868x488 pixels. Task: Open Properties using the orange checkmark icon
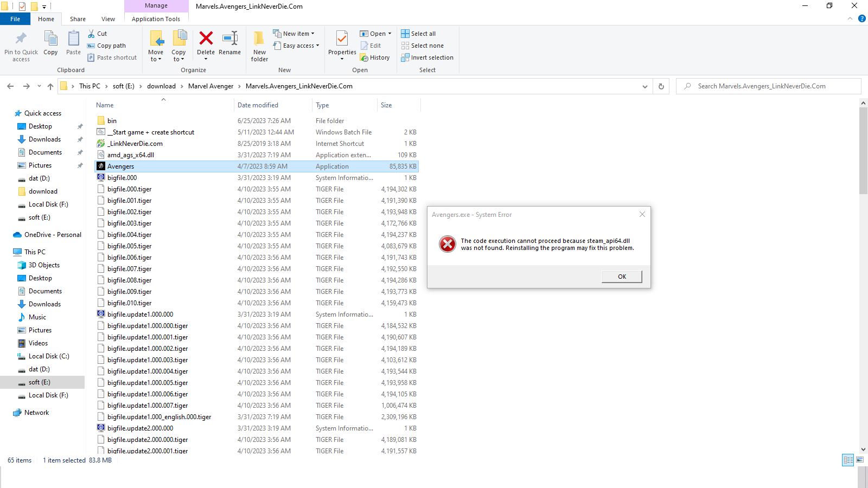(342, 43)
